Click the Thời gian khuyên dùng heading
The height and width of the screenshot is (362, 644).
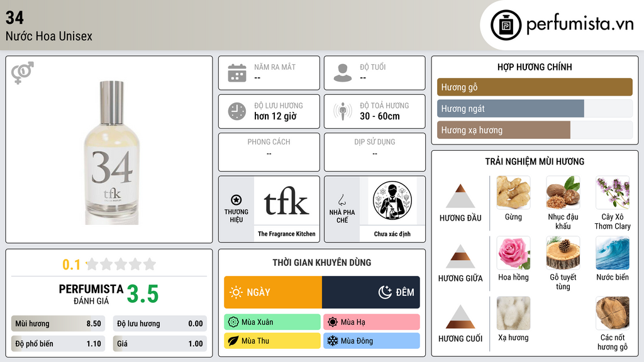pos(322,262)
